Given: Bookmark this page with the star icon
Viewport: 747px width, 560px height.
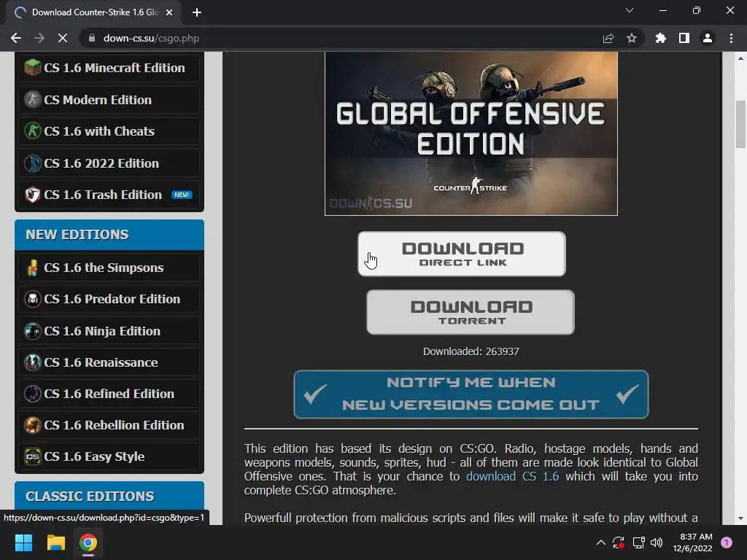Looking at the screenshot, I should [x=632, y=38].
